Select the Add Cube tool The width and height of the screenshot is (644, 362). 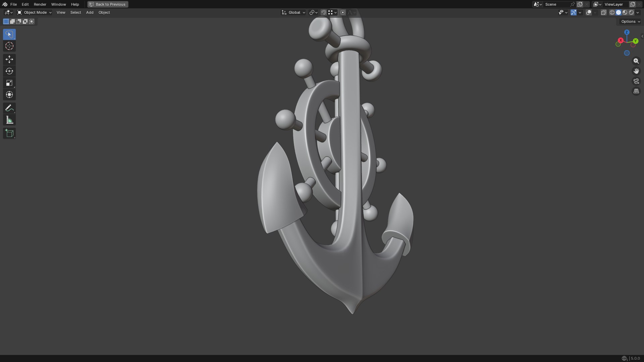point(9,133)
